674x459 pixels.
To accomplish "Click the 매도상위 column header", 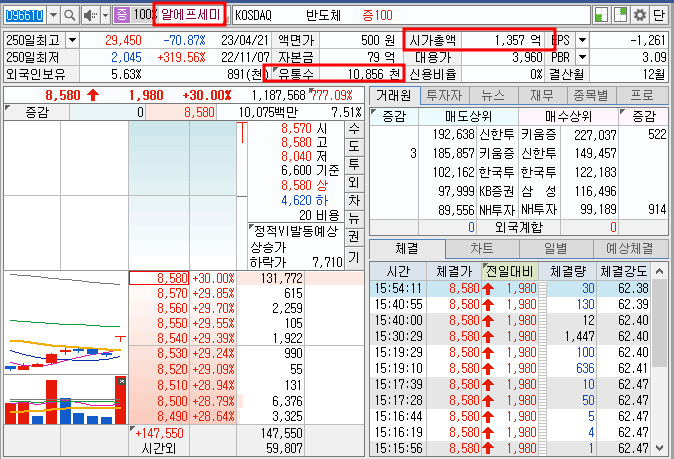I will [468, 116].
